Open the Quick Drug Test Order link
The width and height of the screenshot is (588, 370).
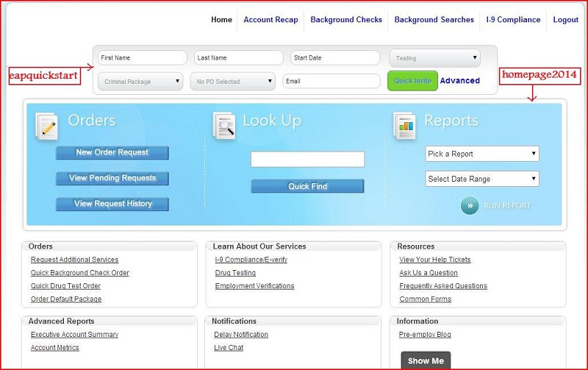pos(65,285)
